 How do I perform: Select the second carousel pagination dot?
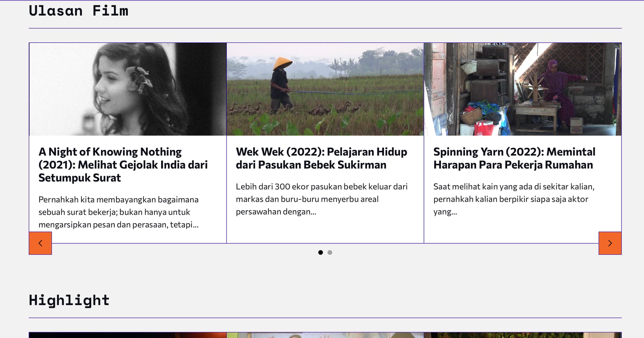tap(330, 252)
